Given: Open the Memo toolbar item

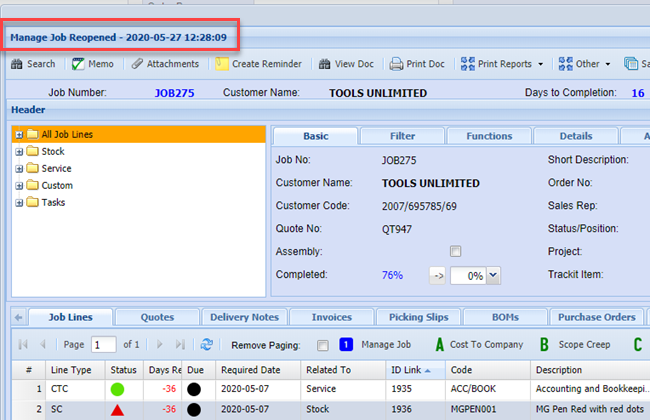Looking at the screenshot, I should pos(79,64).
